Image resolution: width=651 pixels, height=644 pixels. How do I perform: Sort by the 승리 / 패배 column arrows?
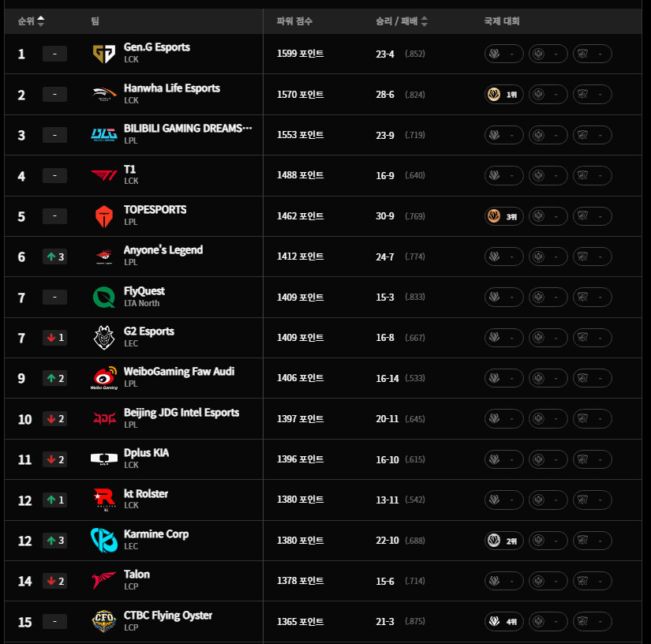(424, 21)
